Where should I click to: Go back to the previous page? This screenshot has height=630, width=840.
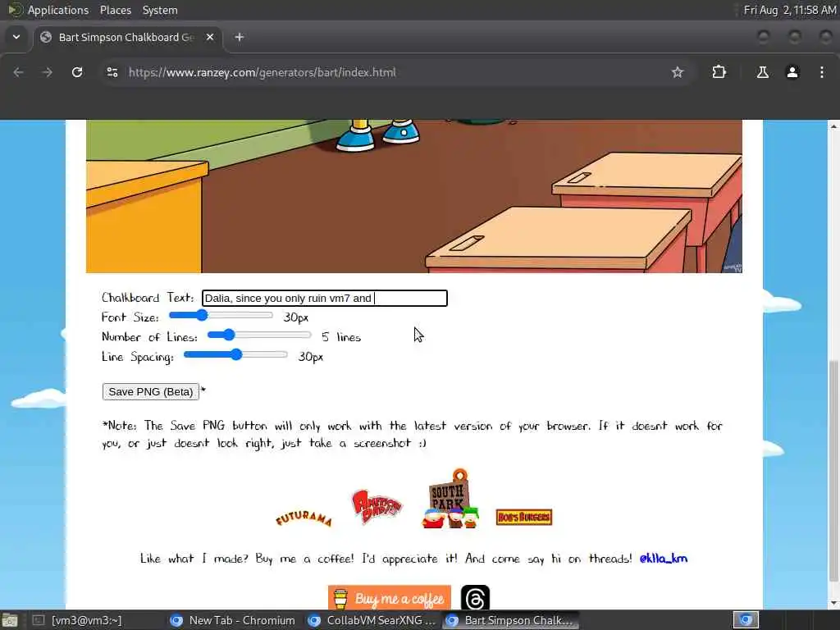(18, 72)
